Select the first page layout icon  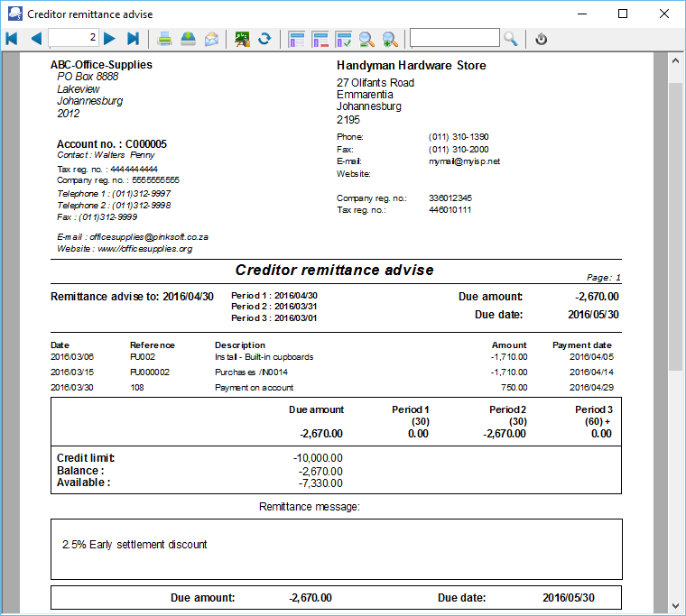[x=296, y=39]
